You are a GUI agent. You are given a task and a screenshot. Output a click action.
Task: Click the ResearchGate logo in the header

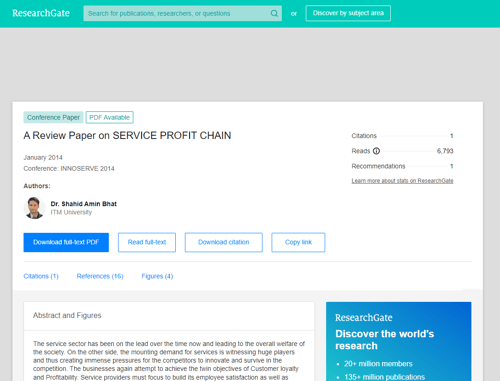point(41,13)
